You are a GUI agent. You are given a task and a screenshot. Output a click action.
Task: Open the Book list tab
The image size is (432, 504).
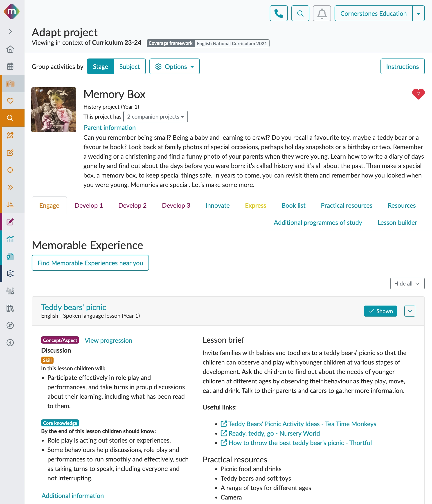pyautogui.click(x=293, y=206)
